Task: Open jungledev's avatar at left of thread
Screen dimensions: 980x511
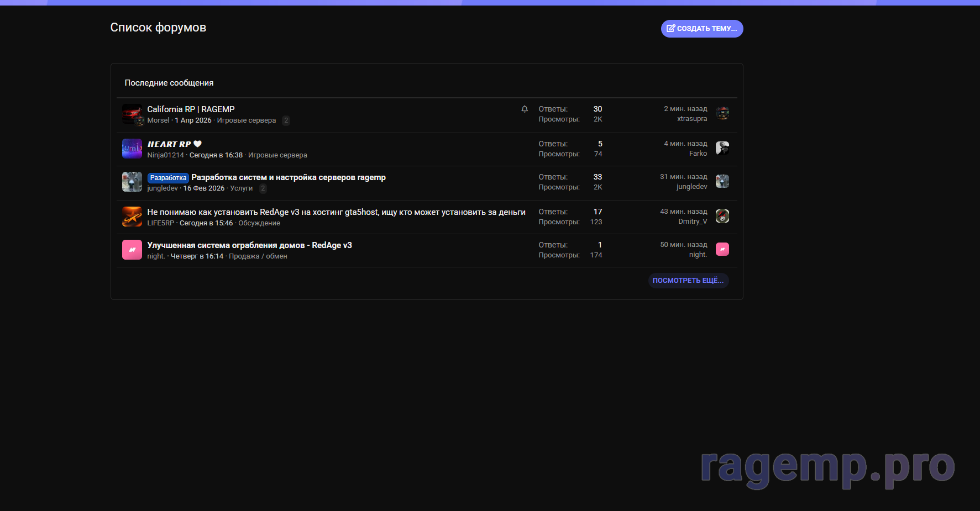Action: 132,182
